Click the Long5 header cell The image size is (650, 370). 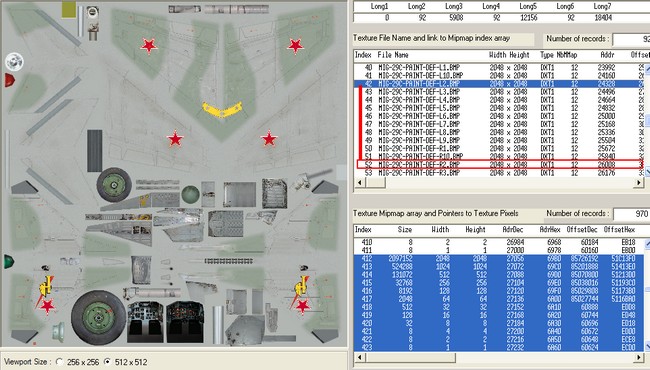tap(528, 6)
